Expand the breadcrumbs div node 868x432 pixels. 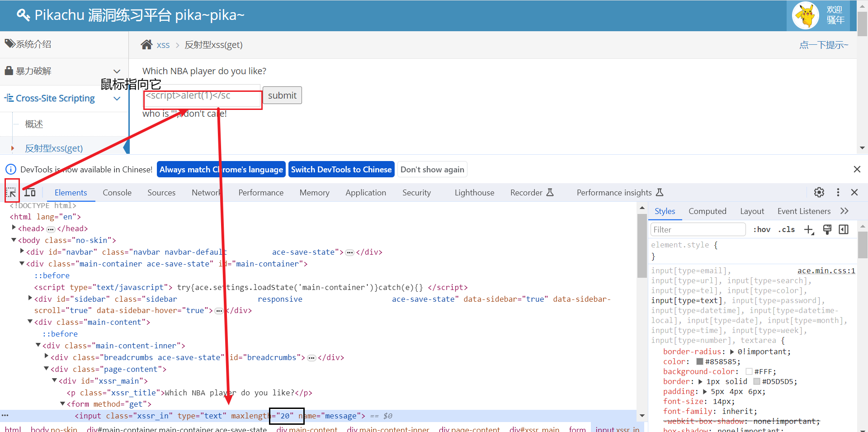tap(46, 356)
